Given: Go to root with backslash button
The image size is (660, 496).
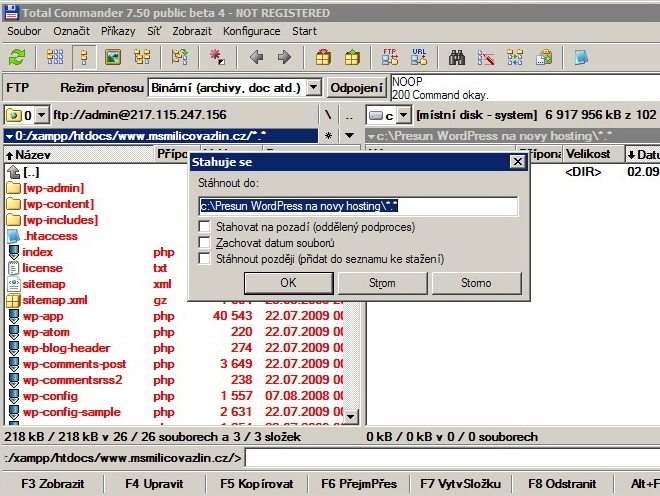Looking at the screenshot, I should 328,115.
